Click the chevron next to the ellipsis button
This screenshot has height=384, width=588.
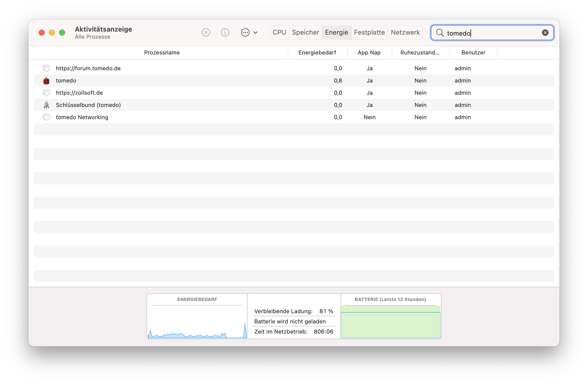(255, 33)
